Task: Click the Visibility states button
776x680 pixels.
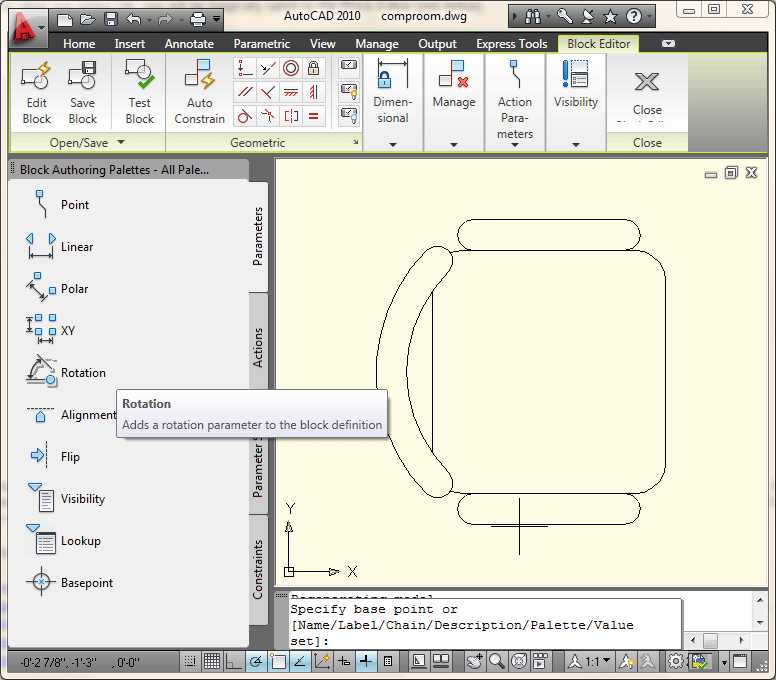Action: coord(576,84)
